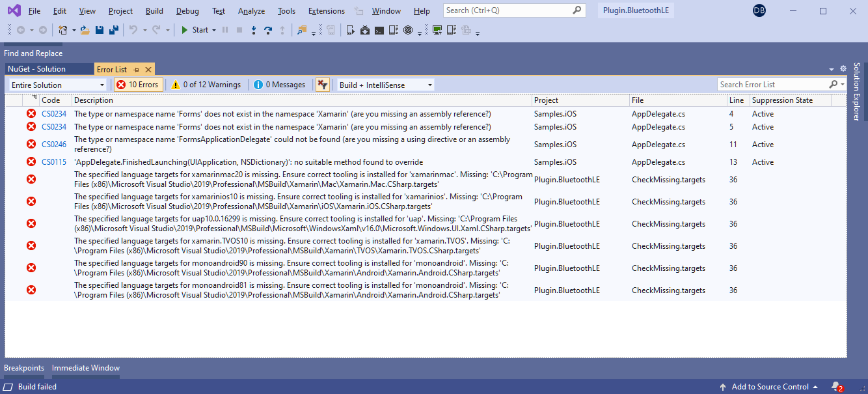Open the Find and Replace panel title

click(x=33, y=53)
